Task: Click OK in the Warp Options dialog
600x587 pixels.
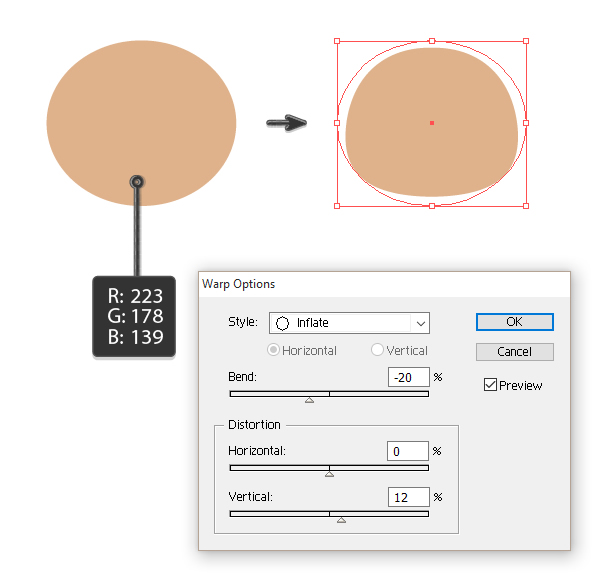Action: point(514,322)
